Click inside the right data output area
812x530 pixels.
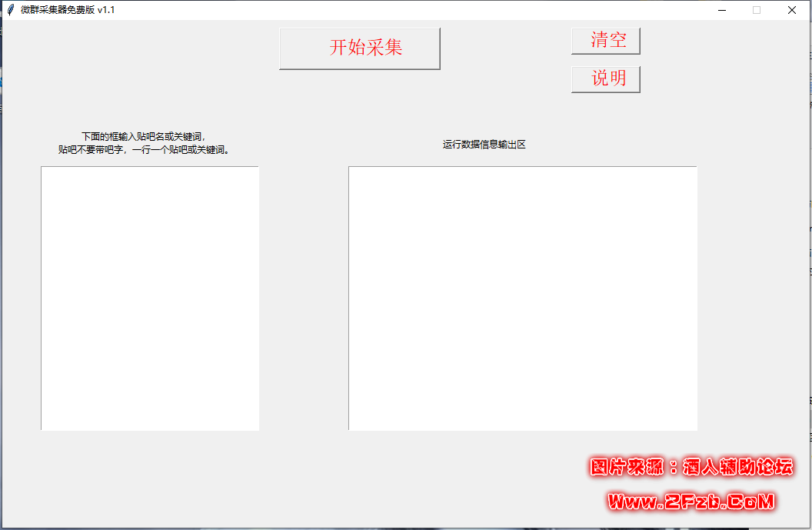(523, 298)
